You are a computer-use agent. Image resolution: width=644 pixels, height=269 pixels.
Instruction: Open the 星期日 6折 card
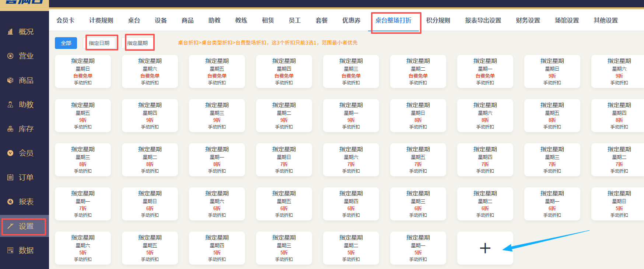click(150, 204)
